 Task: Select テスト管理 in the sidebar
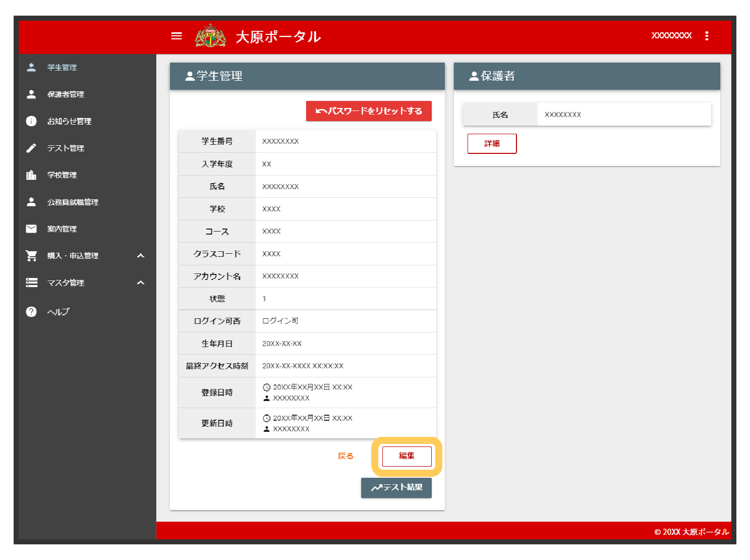[66, 148]
